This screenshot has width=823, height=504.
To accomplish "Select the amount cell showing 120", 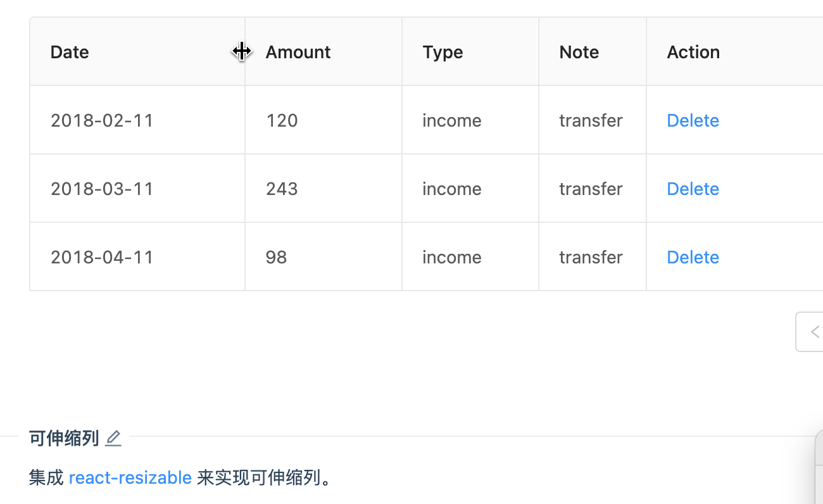I will 282,120.
